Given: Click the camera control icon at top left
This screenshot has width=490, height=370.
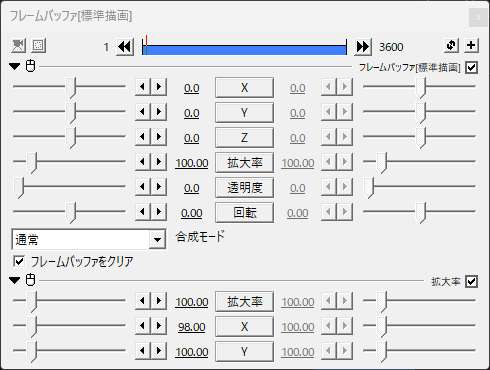Looking at the screenshot, I should (x=18, y=45).
